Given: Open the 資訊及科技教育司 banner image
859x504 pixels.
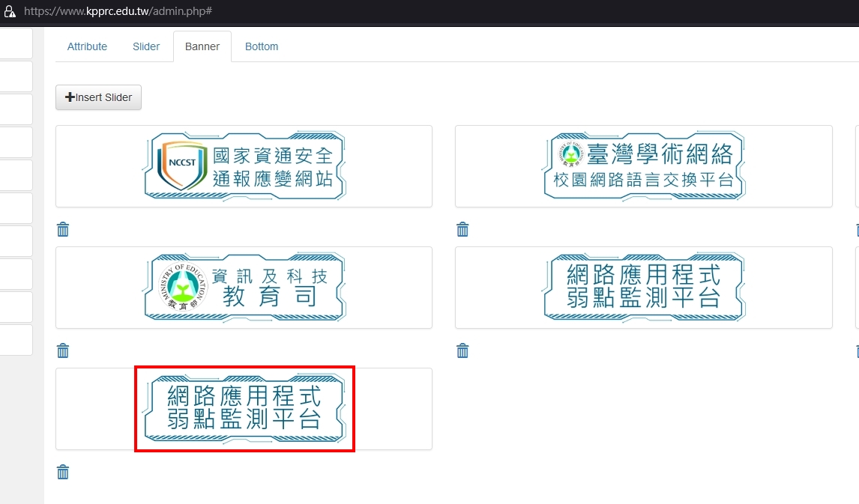Looking at the screenshot, I should (x=244, y=288).
